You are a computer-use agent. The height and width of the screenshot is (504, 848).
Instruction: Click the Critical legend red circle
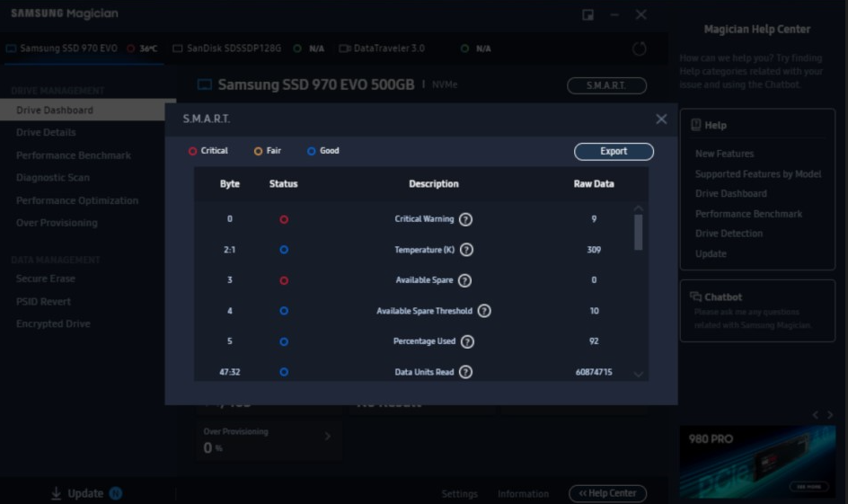192,152
